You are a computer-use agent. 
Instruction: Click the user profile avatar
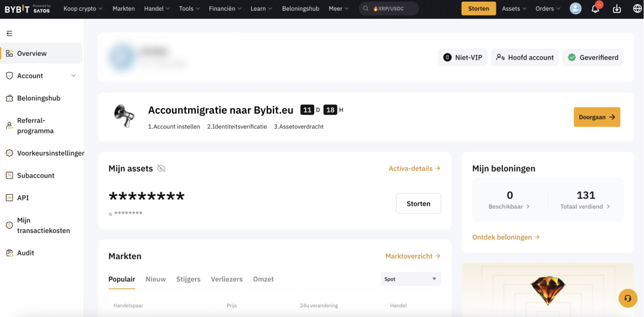coord(575,8)
